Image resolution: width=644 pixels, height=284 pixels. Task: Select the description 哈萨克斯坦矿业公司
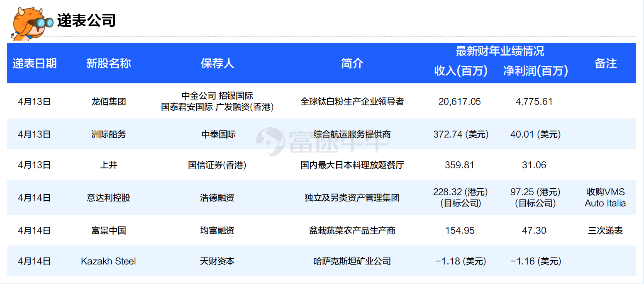[352, 261]
